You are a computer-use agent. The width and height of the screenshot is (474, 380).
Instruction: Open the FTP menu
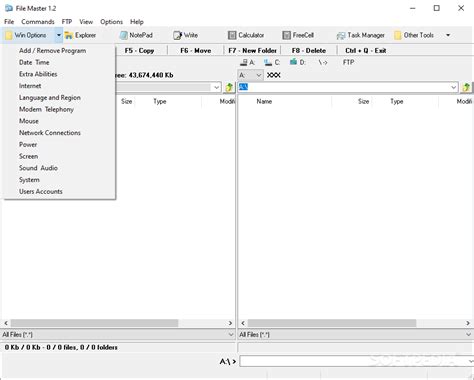[x=67, y=22]
